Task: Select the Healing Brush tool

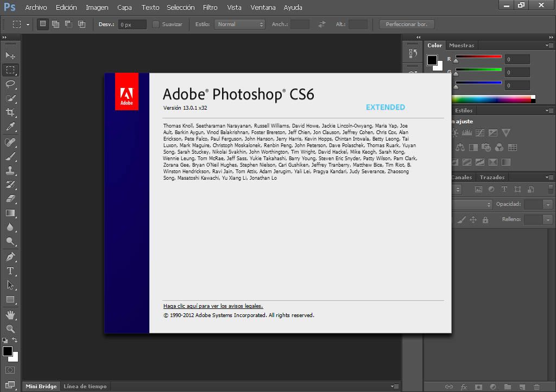Action: (x=10, y=142)
